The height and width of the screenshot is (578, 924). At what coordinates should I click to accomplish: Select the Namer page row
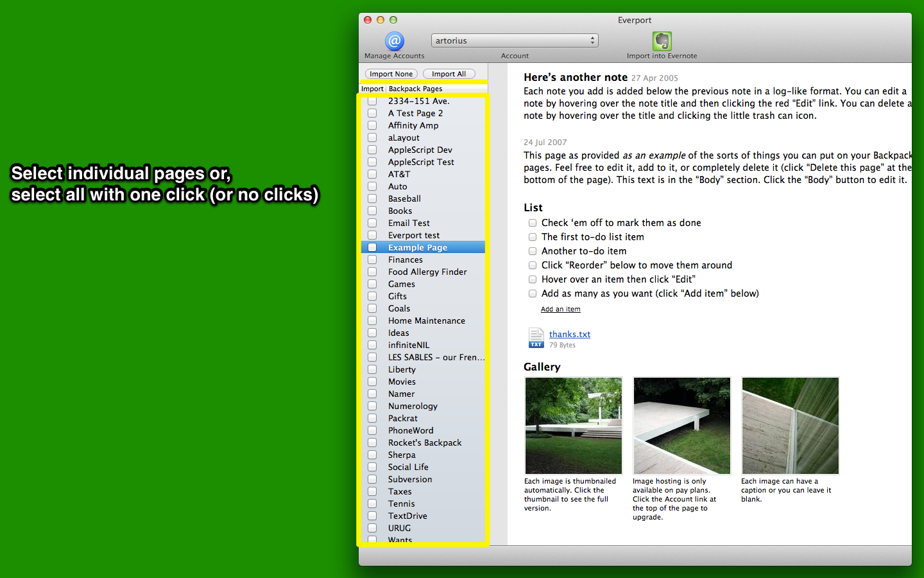tap(424, 394)
